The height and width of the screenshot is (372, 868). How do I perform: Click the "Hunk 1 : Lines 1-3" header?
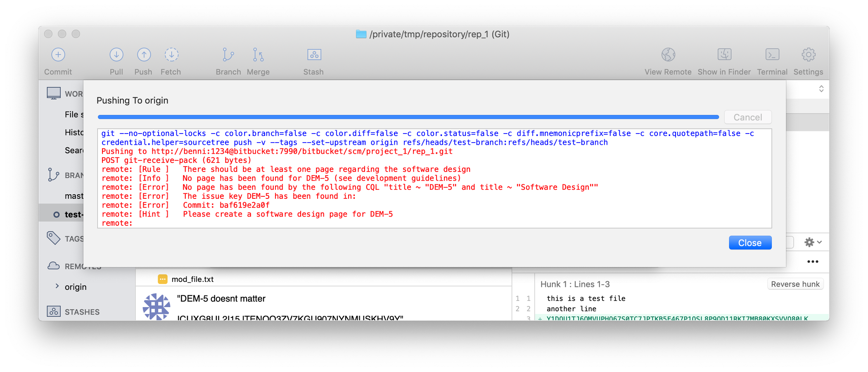coord(575,284)
